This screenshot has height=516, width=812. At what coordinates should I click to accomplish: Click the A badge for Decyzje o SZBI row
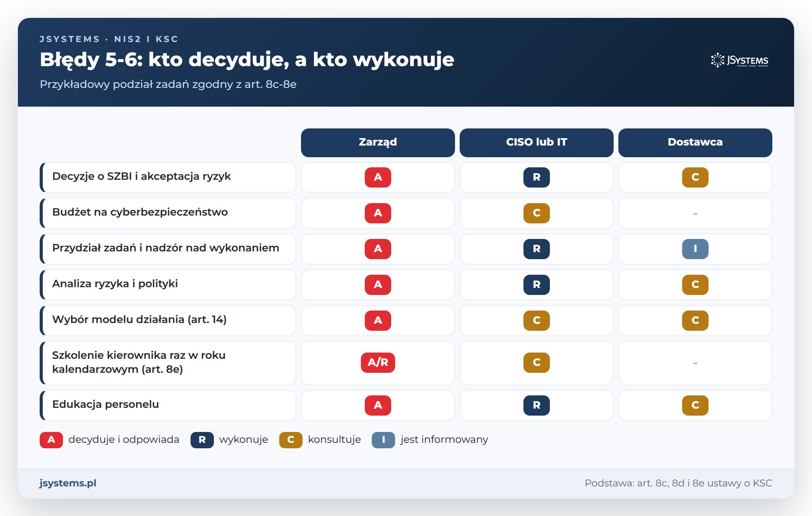[378, 177]
